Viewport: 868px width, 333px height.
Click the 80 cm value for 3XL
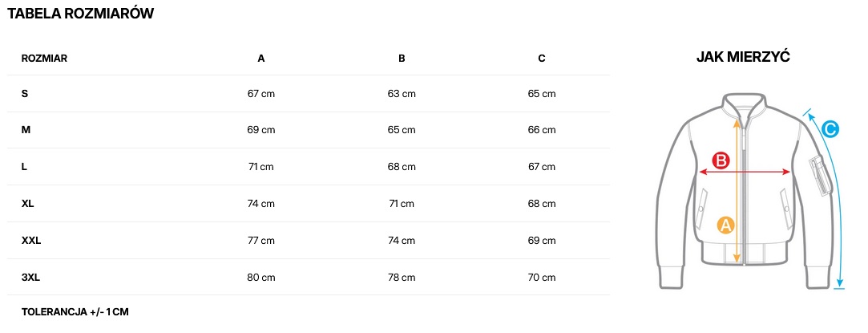click(x=261, y=278)
